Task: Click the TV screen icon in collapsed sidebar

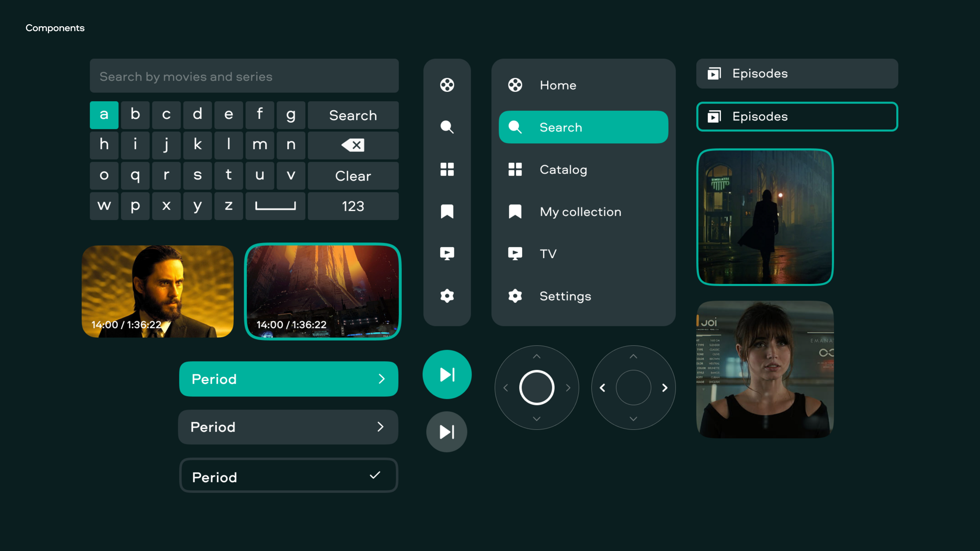Action: pos(447,254)
